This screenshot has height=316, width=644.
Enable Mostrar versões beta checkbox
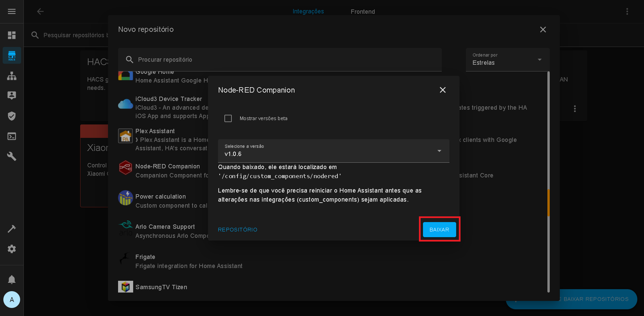(228, 118)
